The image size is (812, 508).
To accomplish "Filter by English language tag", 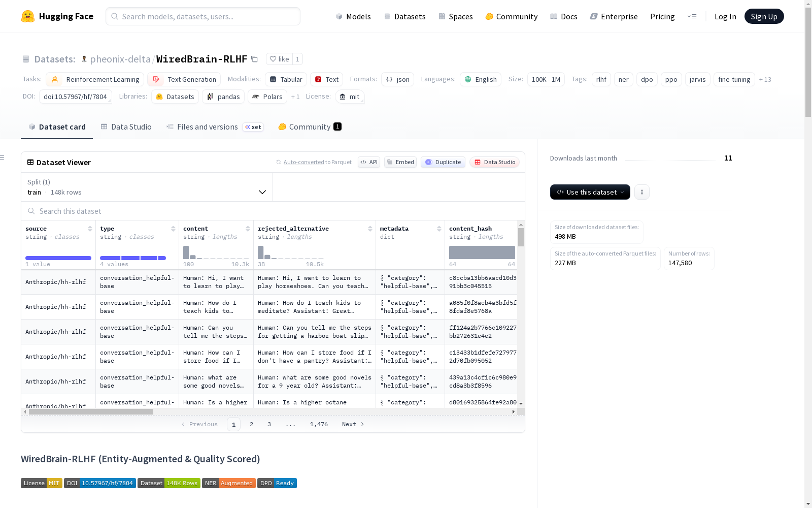I will tap(481, 79).
